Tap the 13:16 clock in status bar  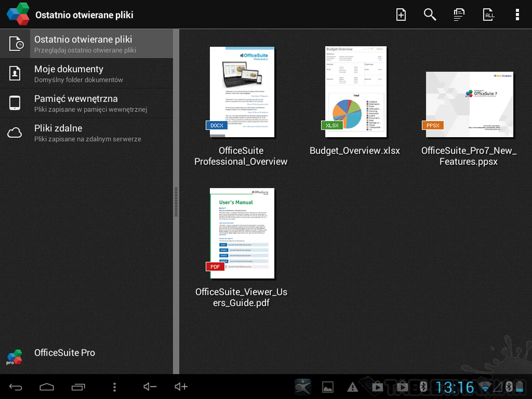pyautogui.click(x=455, y=387)
